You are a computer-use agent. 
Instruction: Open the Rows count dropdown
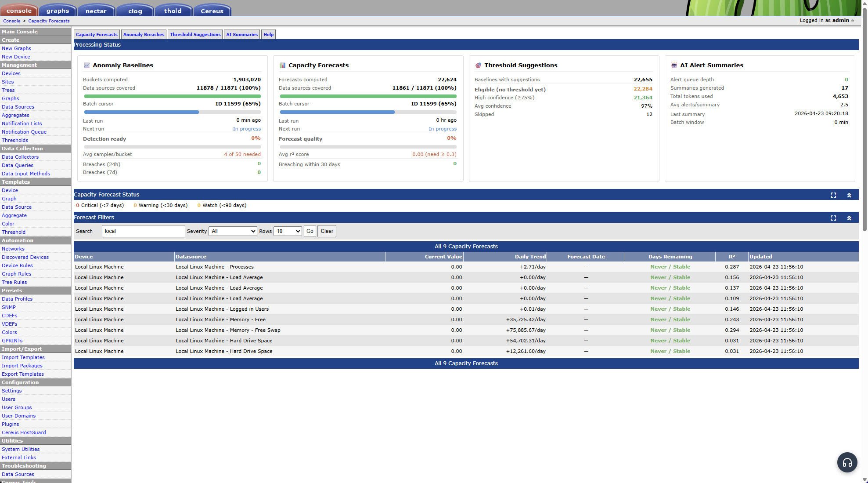[x=288, y=231]
